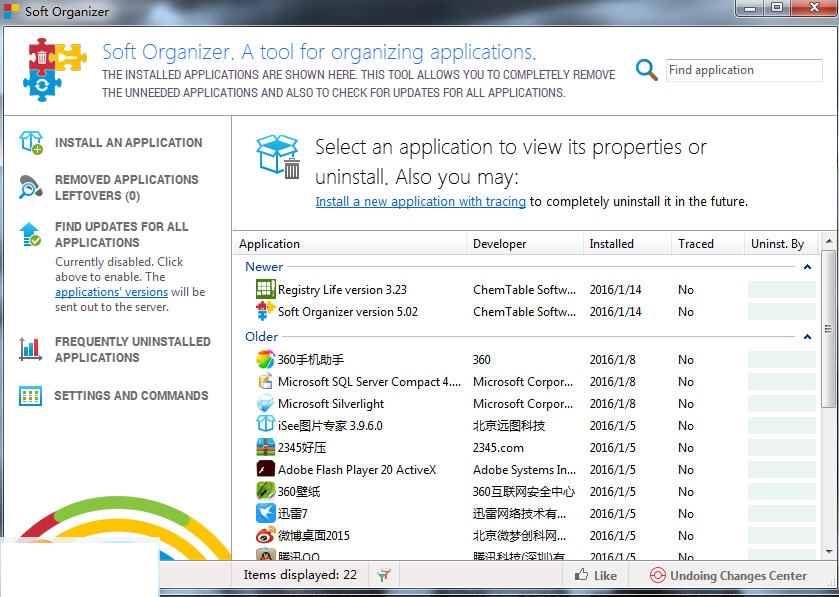This screenshot has height=597, width=839.
Task: Select Adobe Flash Player 20 ActiveX text
Action: coord(357,470)
